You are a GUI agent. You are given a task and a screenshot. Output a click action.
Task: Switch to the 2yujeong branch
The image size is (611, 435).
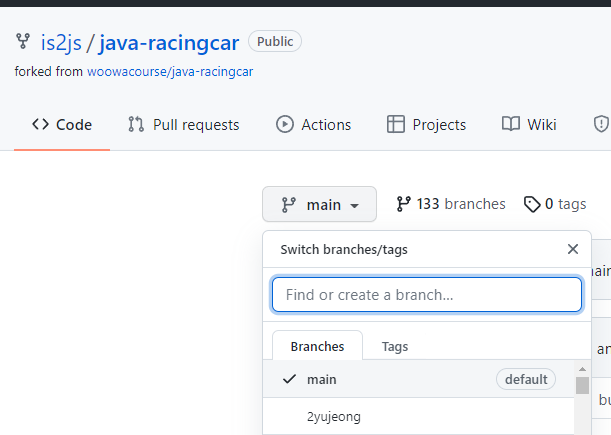419,416
